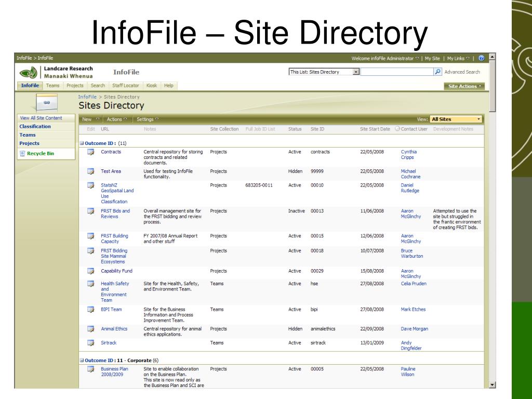Screen dimensions: 532x399
Task: Click edit icon for Sirtrack row
Action: coord(90,343)
